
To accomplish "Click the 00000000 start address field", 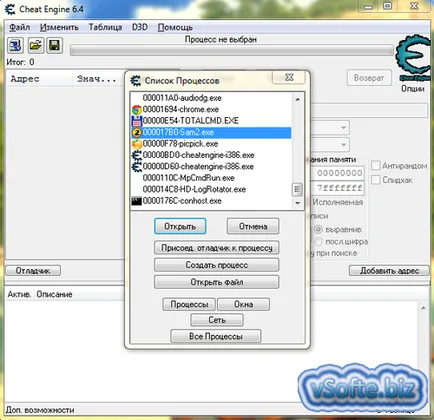I will (x=338, y=173).
